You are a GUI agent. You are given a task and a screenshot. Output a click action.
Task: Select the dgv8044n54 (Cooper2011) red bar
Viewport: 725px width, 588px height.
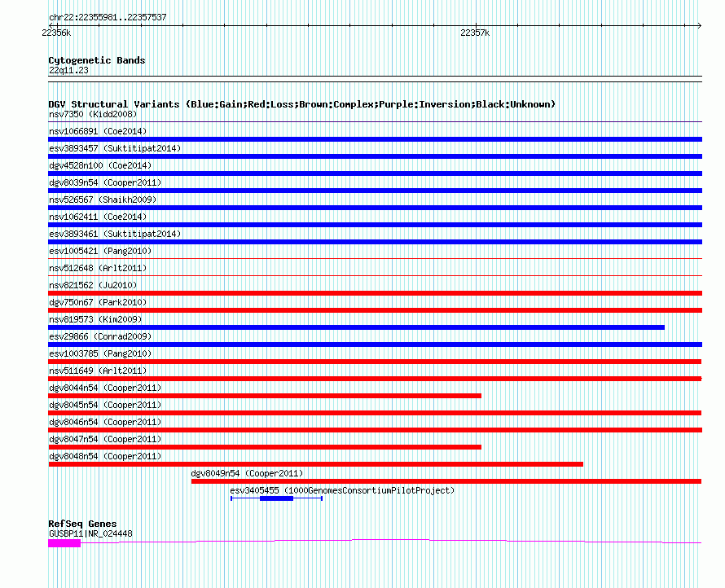[265, 396]
